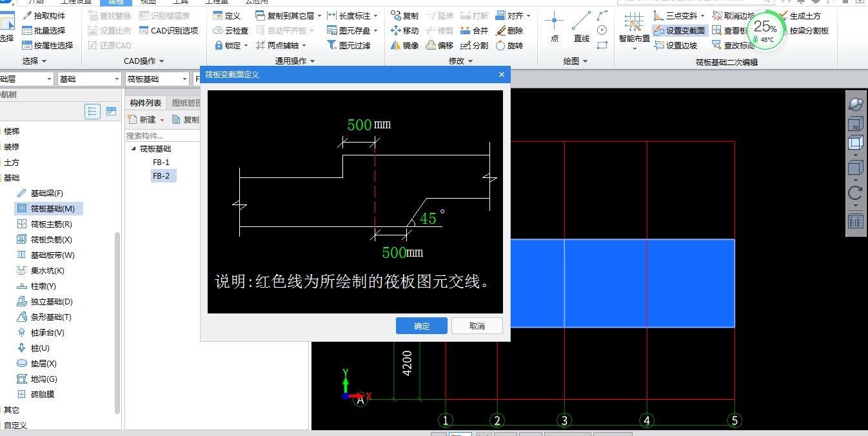Cancel dialog with 取消 button

(477, 326)
